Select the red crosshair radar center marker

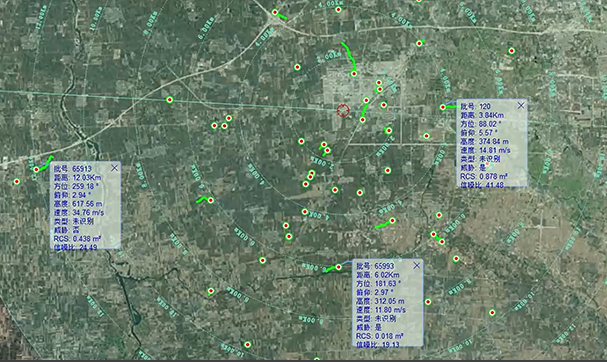click(343, 110)
